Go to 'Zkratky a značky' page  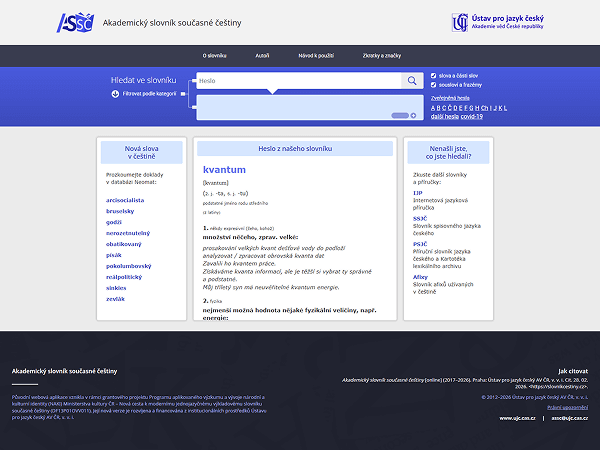(x=382, y=56)
